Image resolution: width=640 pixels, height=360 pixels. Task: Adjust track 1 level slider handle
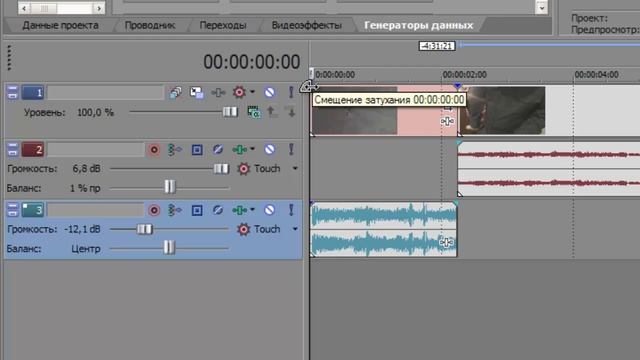pos(230,112)
